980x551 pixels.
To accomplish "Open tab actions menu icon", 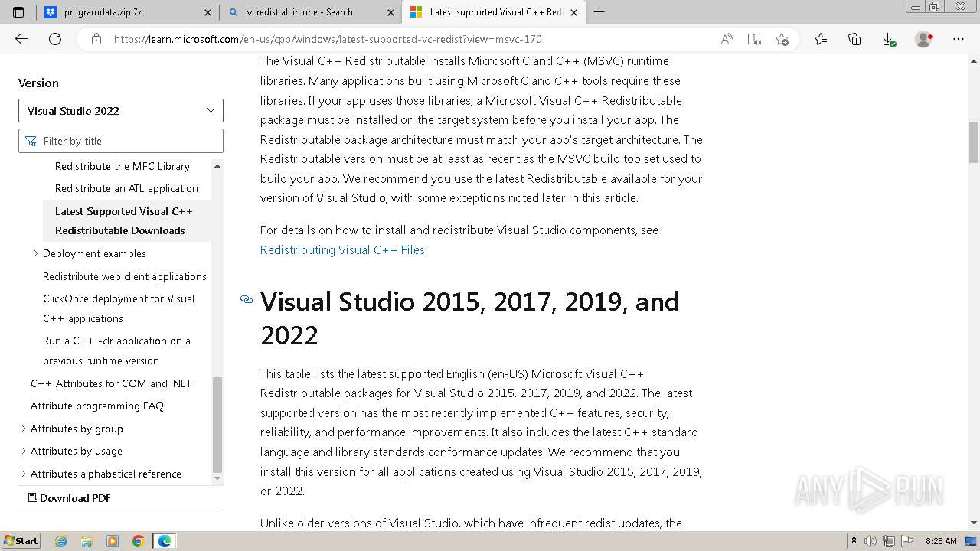I will point(18,12).
